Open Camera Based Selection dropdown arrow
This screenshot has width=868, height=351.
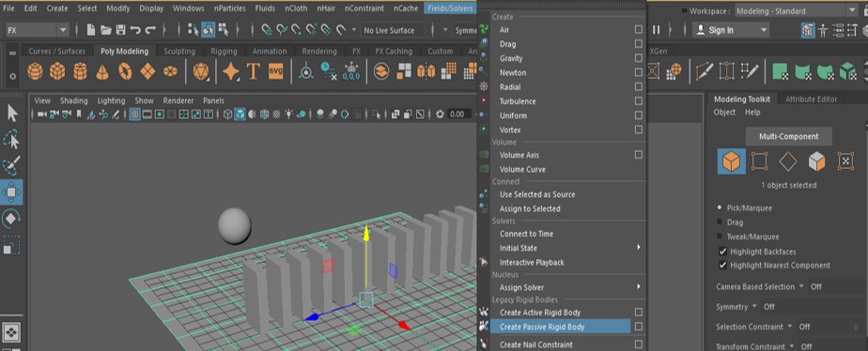point(800,286)
